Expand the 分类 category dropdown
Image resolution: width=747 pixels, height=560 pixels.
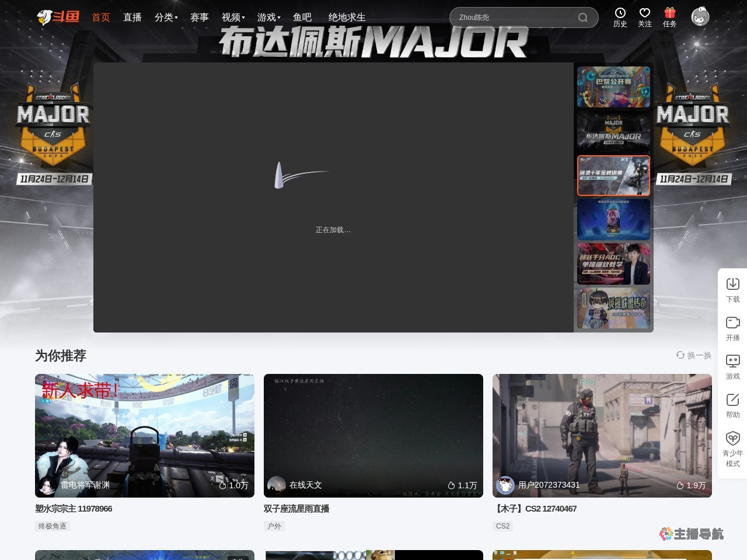coord(166,17)
